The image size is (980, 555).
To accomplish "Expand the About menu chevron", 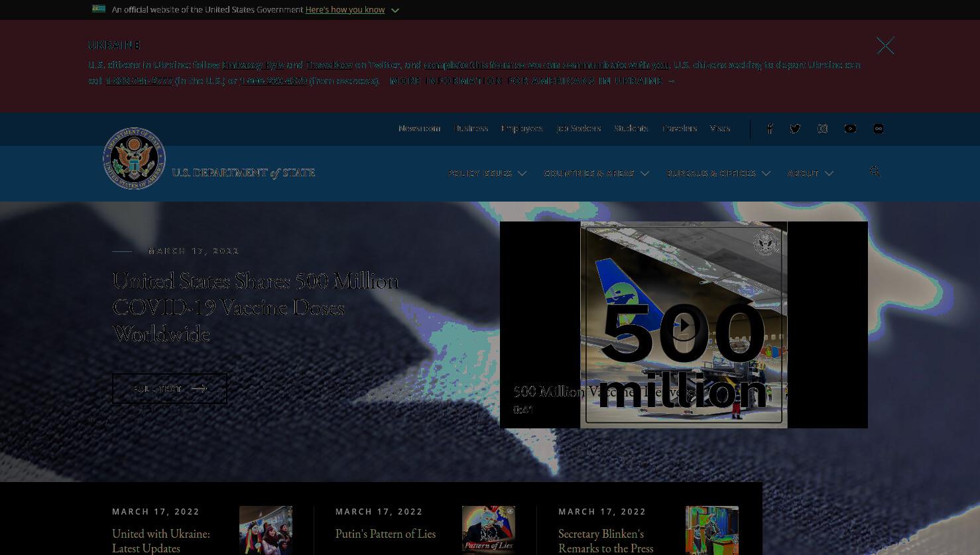I will point(829,173).
